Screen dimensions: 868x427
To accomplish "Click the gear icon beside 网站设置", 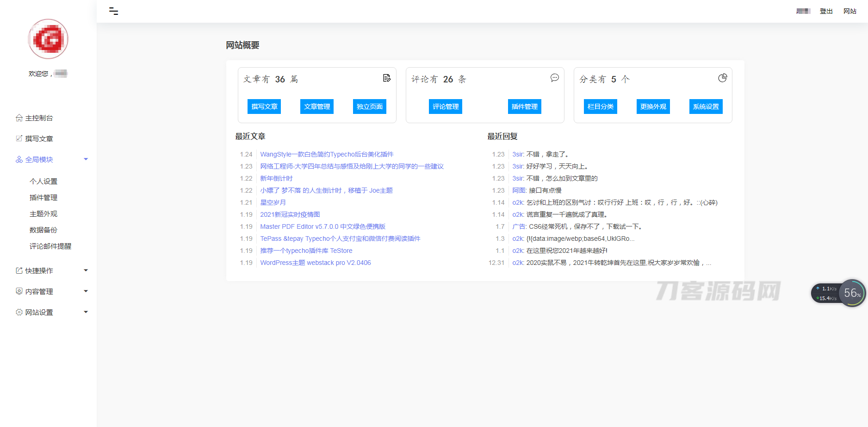I will [19, 312].
